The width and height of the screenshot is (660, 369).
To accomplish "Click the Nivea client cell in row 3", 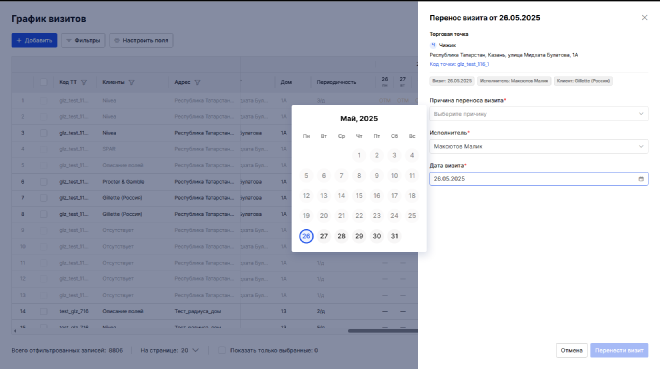I will (109, 133).
